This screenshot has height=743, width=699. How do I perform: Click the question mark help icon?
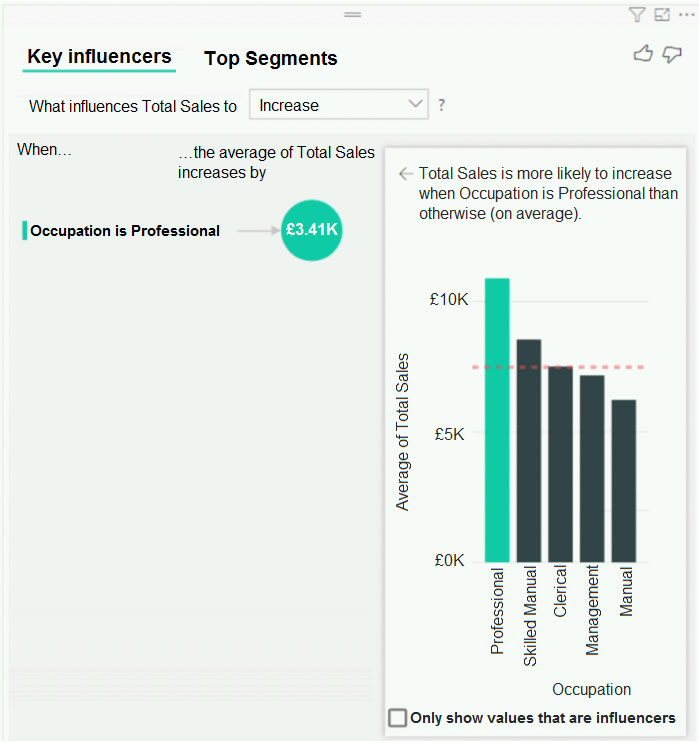point(442,105)
